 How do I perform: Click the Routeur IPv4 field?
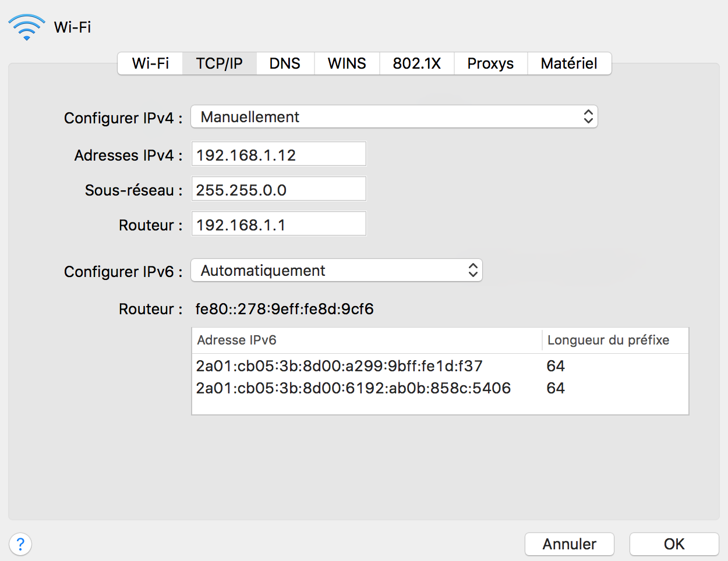pos(279,224)
